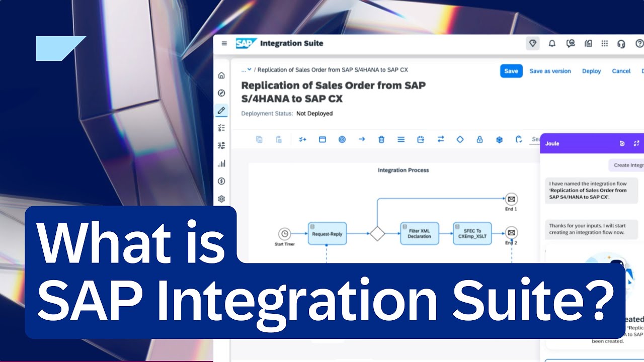
Task: Open the Discover compass in the sidebar
Action: coord(221,93)
